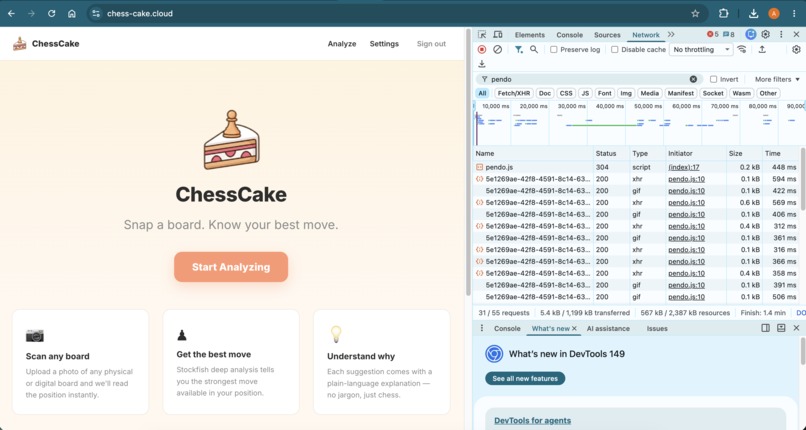Sort by the Name column header
806x430 pixels.
(x=533, y=153)
